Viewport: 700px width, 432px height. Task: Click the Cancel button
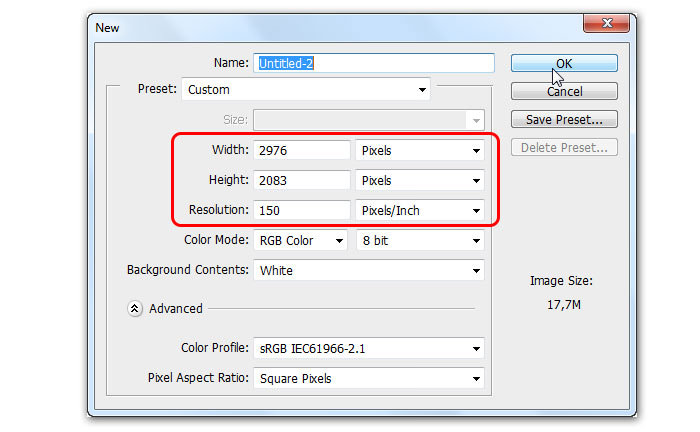[x=564, y=91]
